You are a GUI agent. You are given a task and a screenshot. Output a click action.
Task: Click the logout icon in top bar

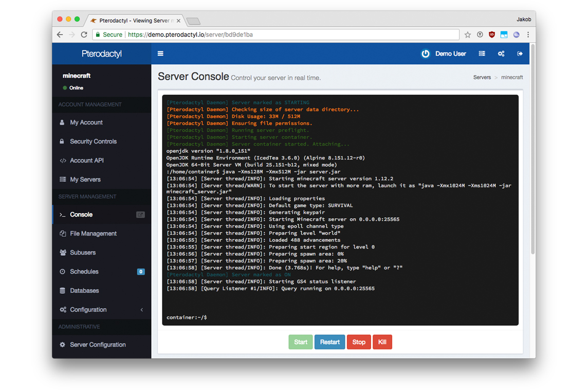click(520, 54)
